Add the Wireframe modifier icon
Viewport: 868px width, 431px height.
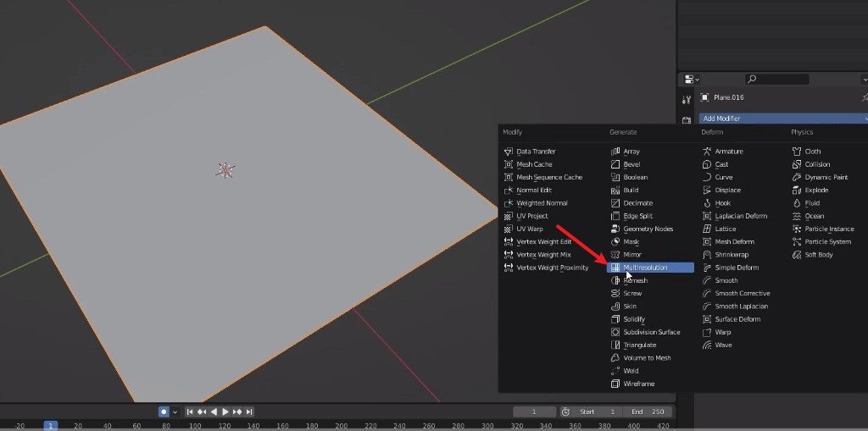pyautogui.click(x=615, y=384)
